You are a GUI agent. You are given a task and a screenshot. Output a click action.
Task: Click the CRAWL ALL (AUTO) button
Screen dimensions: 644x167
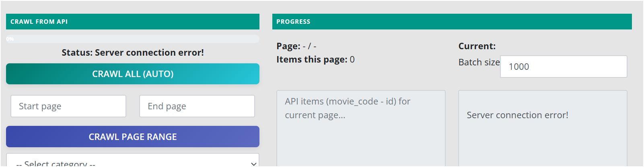click(x=133, y=74)
